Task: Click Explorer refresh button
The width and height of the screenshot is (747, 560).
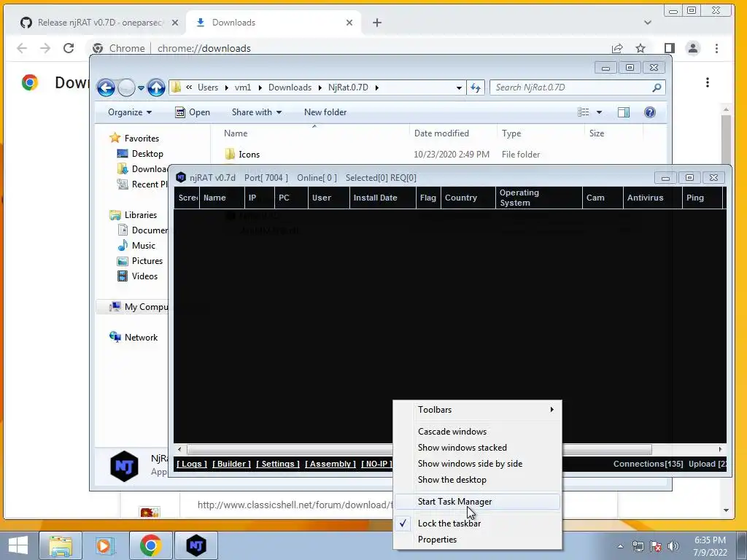Action: pyautogui.click(x=476, y=87)
